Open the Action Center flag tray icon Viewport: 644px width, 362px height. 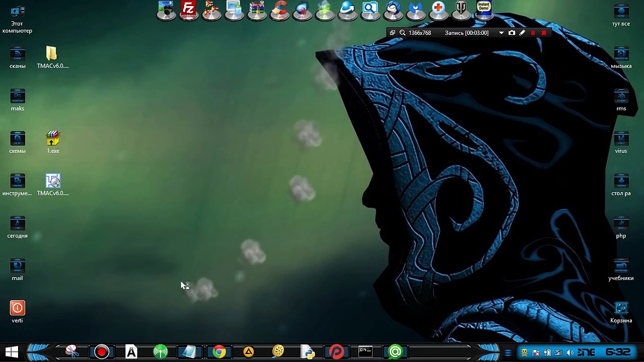tap(536, 352)
